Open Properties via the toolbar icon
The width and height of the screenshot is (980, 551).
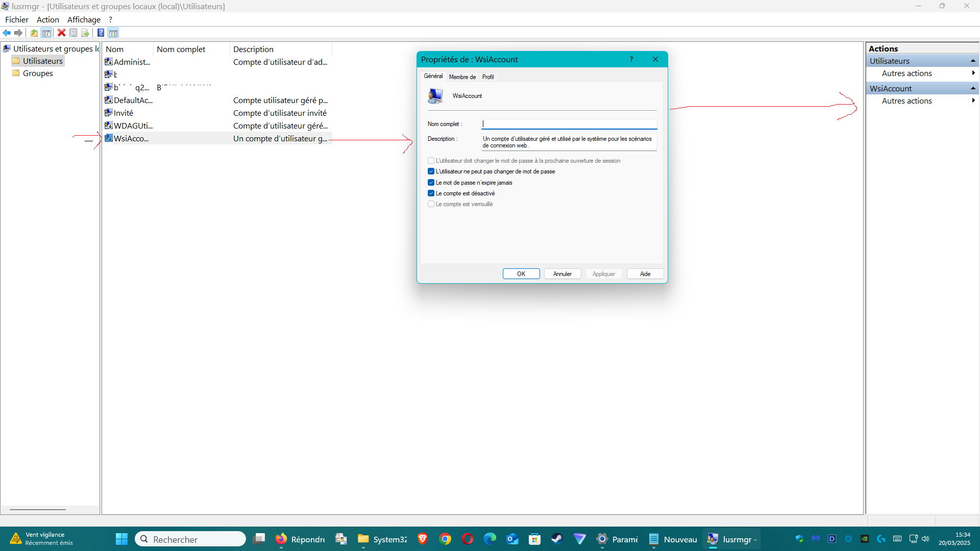(x=73, y=33)
